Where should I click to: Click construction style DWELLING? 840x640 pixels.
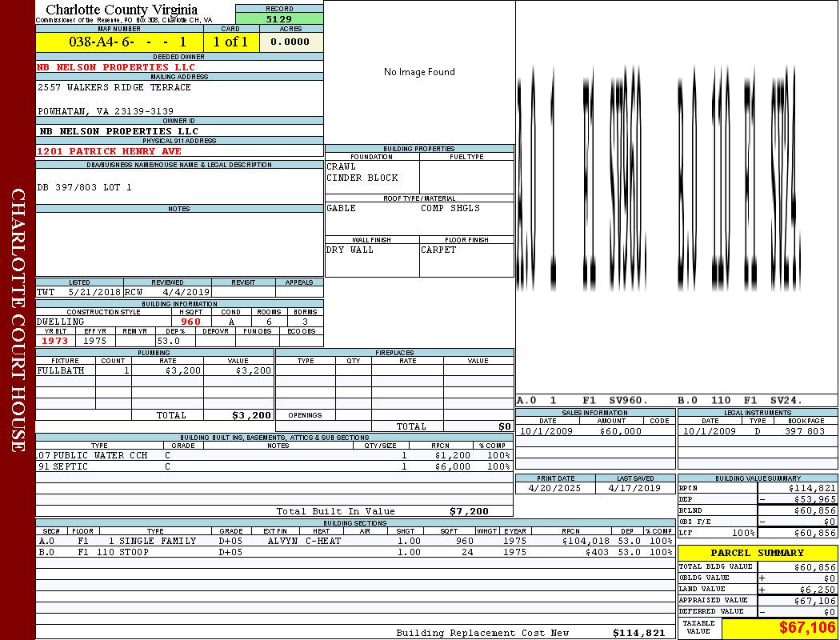point(61,322)
